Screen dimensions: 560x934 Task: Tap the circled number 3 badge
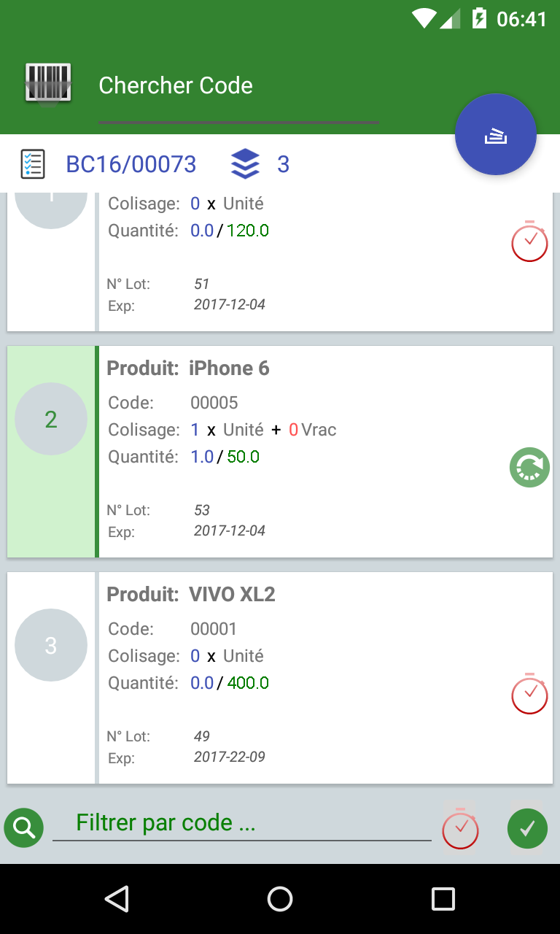(51, 644)
